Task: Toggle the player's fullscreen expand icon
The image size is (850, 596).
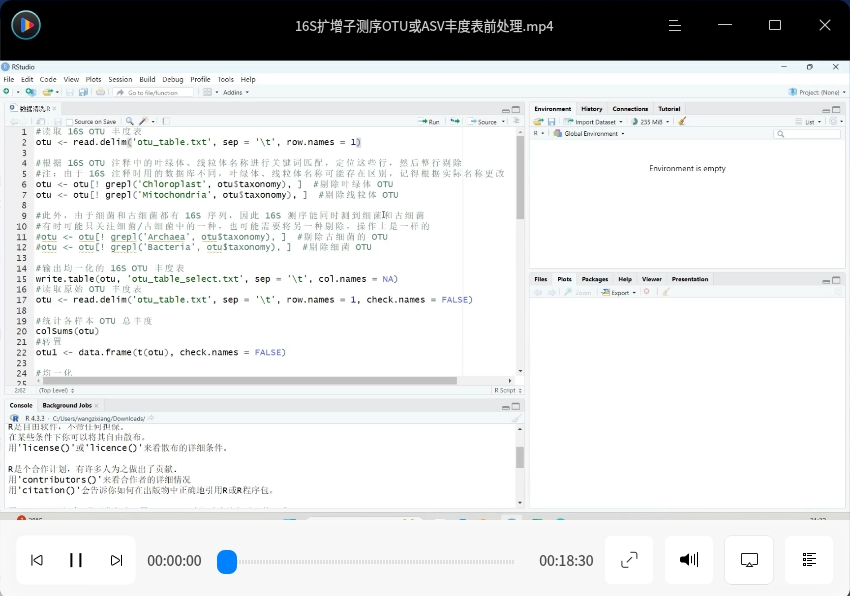Action: click(x=629, y=560)
